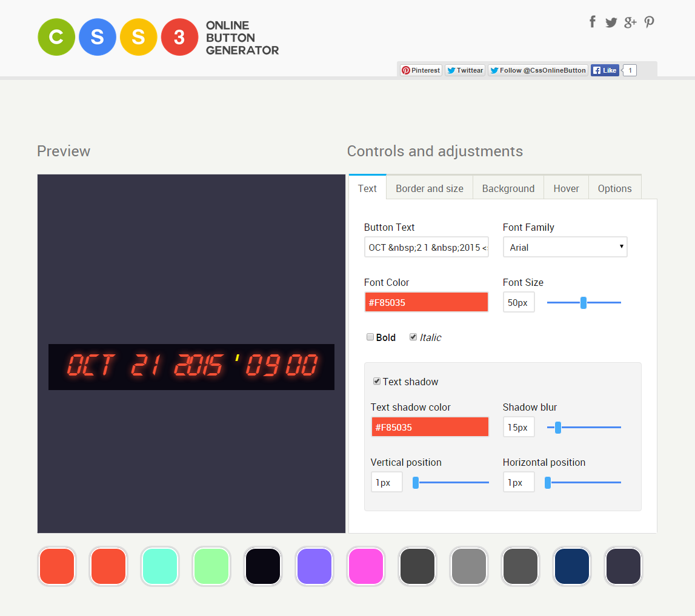The image size is (695, 616).
Task: Click the Facebook Like button
Action: pos(605,70)
